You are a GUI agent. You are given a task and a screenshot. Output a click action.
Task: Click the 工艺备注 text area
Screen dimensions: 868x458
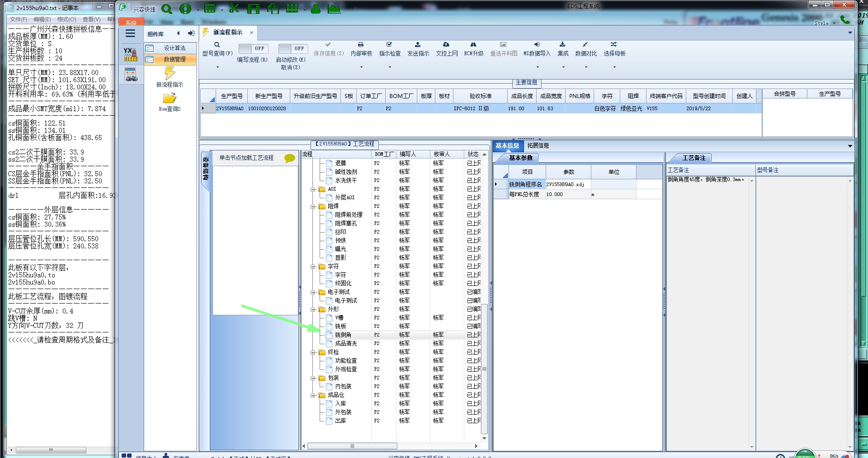708,312
